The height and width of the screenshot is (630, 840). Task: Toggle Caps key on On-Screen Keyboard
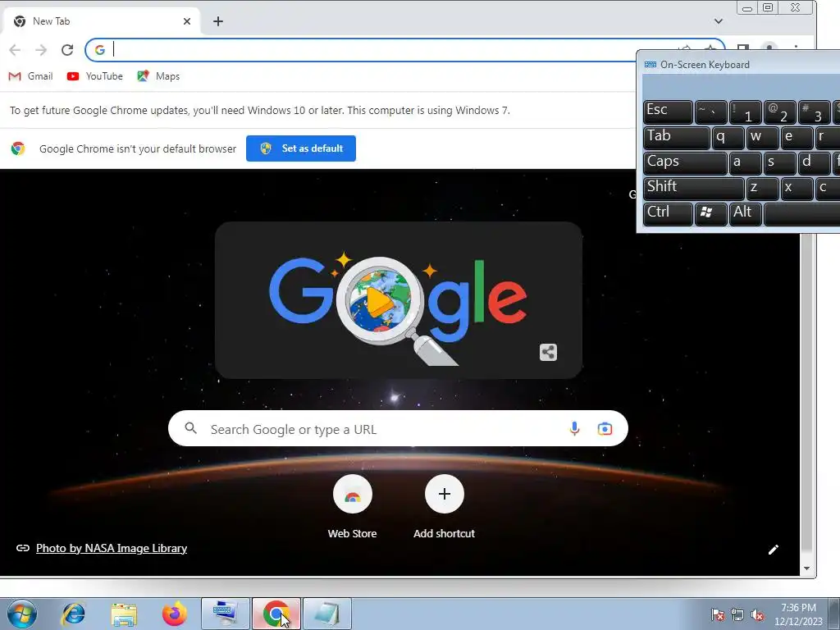click(x=685, y=163)
